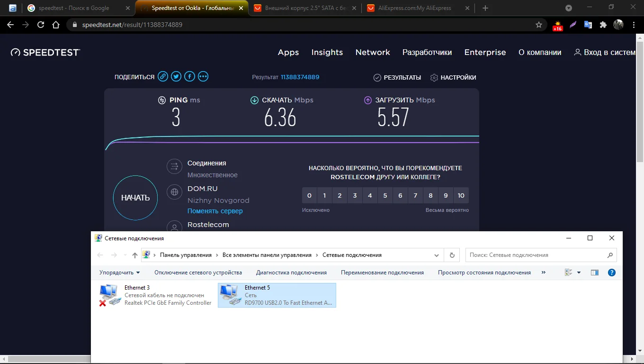The width and height of the screenshot is (644, 364).
Task: Select rating 10 in the survey
Action: [461, 195]
